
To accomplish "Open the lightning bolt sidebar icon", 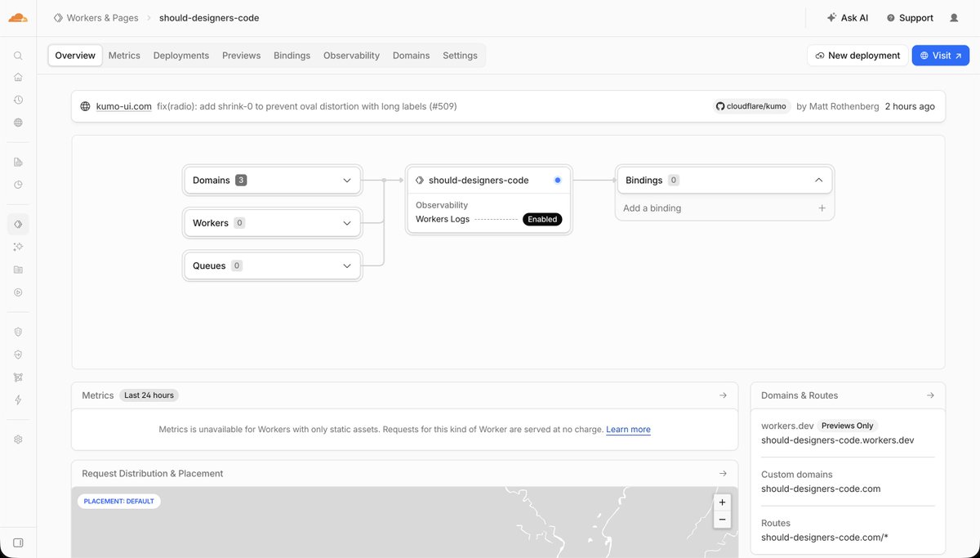I will click(18, 400).
